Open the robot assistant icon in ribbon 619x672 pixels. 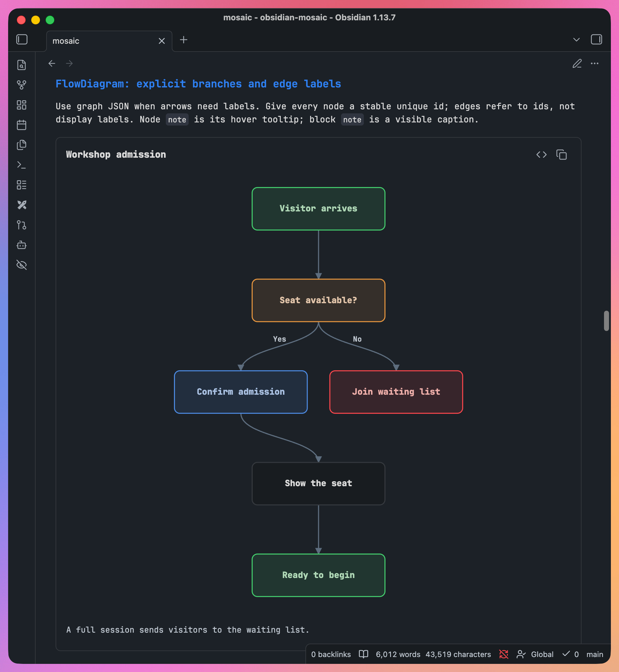pyautogui.click(x=22, y=245)
